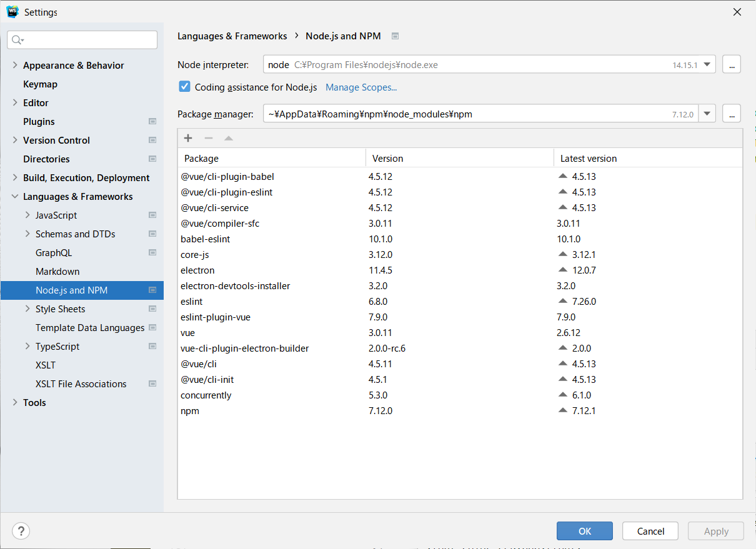
Task: Select the babel-eslint package row
Action: click(x=460, y=239)
